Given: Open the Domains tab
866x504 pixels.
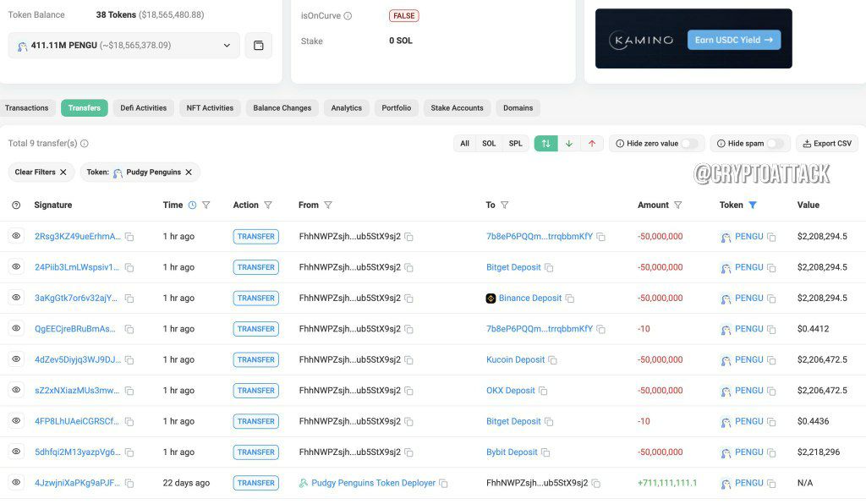Looking at the screenshot, I should click(518, 108).
